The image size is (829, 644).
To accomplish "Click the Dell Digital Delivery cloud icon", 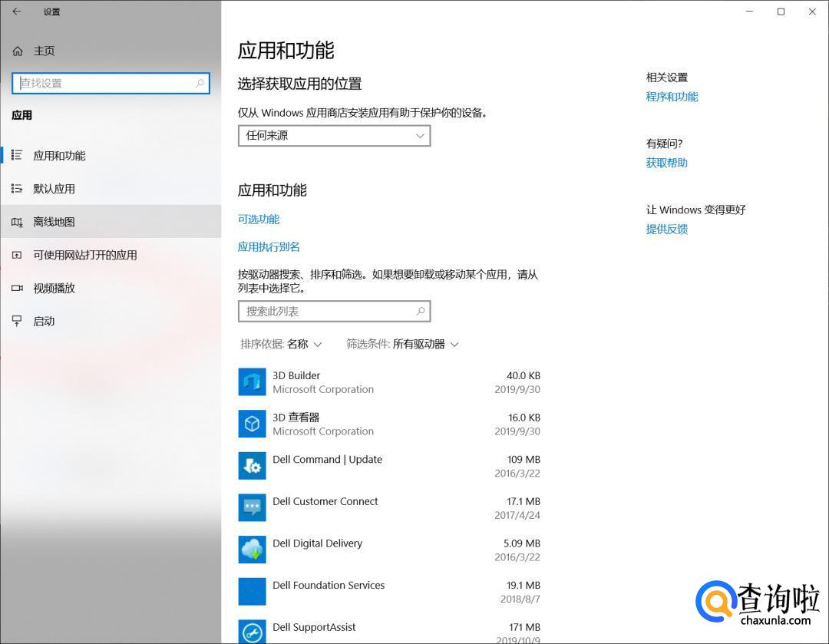I will [x=252, y=550].
